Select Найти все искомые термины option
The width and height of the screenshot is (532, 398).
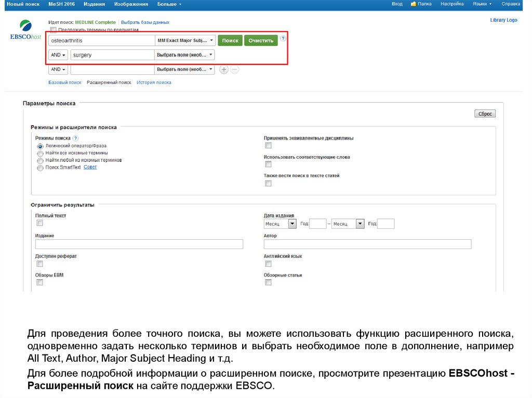click(40, 153)
